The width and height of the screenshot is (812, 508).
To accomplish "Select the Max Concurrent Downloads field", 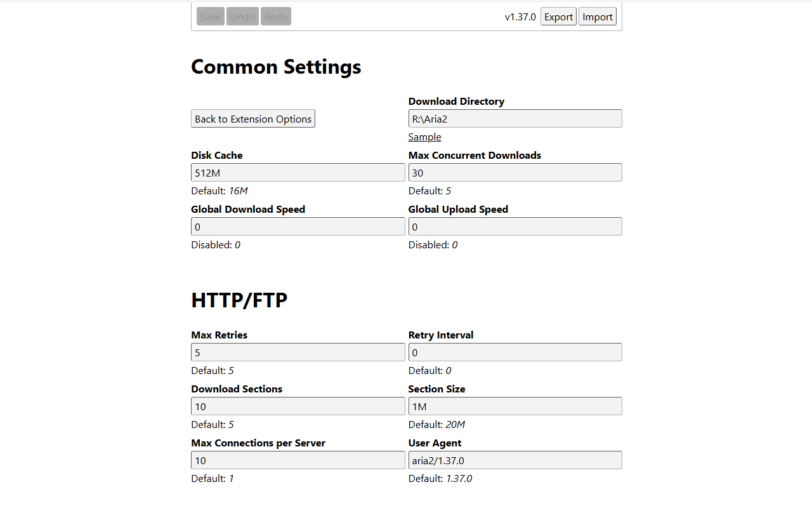I will click(514, 173).
